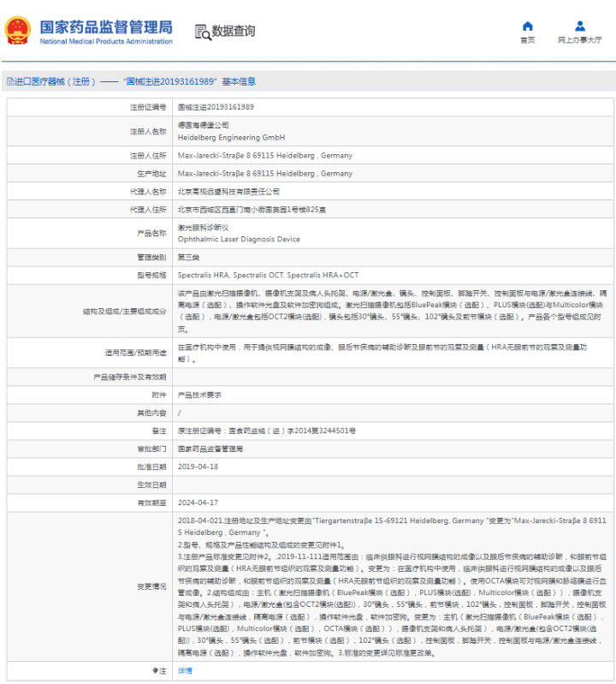This screenshot has height=684, width=616.
Task: Click the 批准日期 row label
Action: 151,467
